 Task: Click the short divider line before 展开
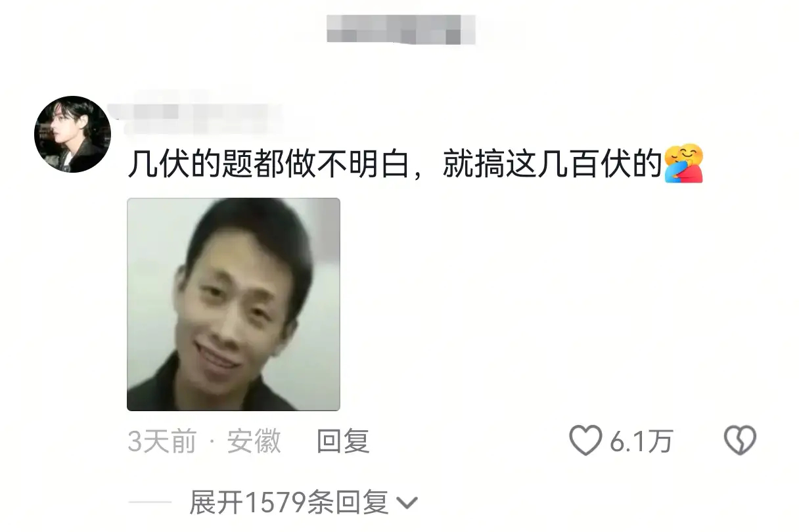[150, 503]
